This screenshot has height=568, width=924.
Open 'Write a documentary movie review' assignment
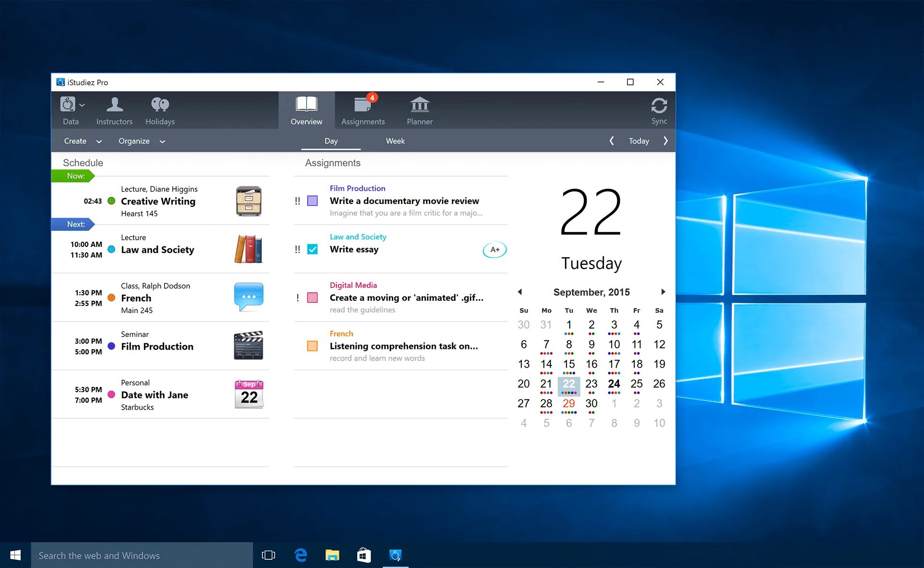(404, 201)
